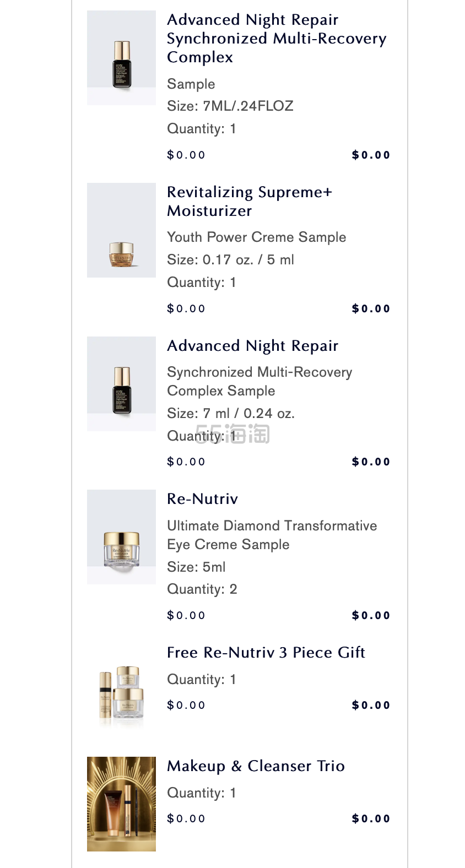Click the Revitalizing Supreme+ Moisturizer title
The height and width of the screenshot is (868, 465).
pyautogui.click(x=250, y=202)
